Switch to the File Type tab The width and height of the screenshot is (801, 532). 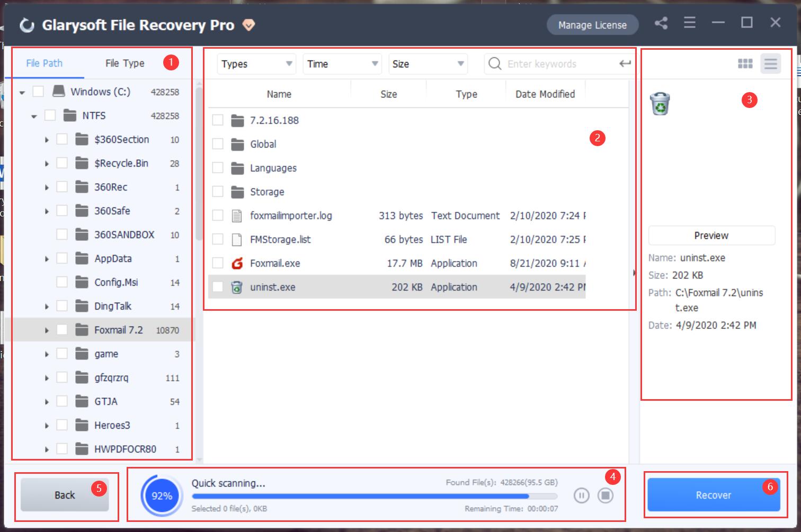(x=124, y=63)
